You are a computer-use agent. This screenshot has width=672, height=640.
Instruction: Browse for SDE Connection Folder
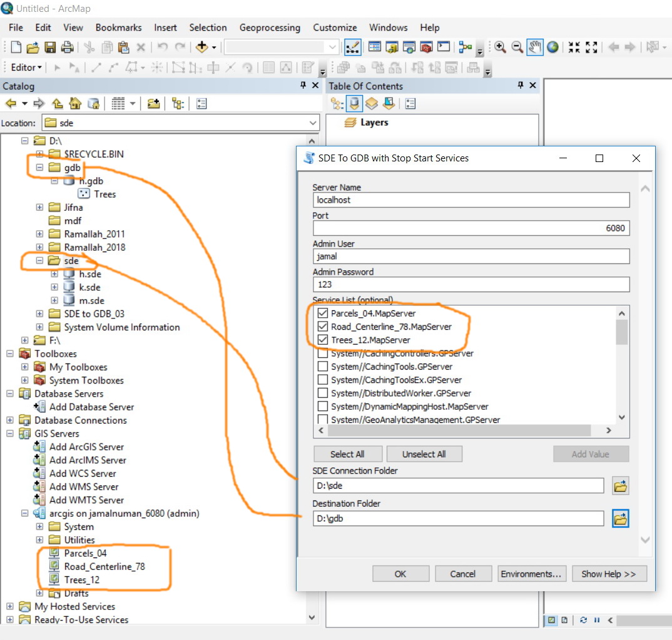pos(620,485)
